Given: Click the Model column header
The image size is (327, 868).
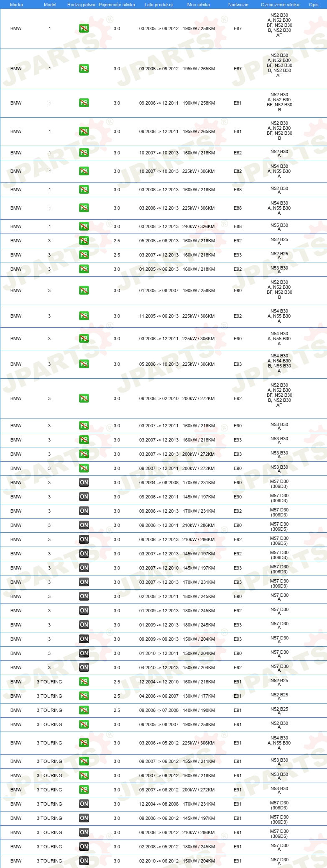Looking at the screenshot, I should pos(50,5).
